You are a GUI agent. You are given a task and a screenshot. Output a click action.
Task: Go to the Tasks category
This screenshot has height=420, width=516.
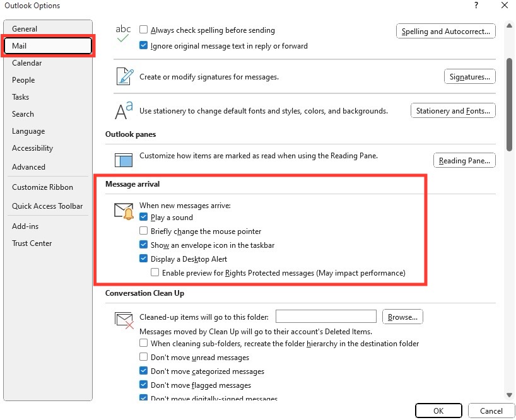[x=48, y=97]
